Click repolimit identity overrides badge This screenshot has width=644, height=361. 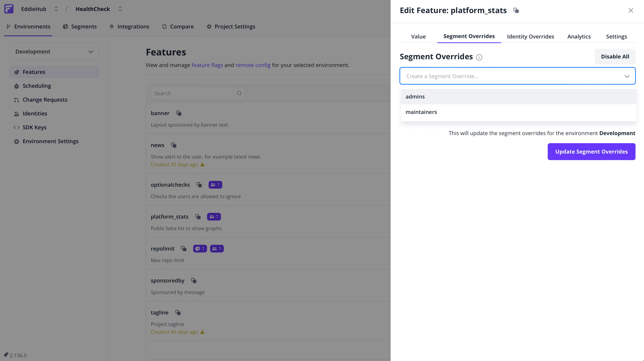[x=217, y=249]
